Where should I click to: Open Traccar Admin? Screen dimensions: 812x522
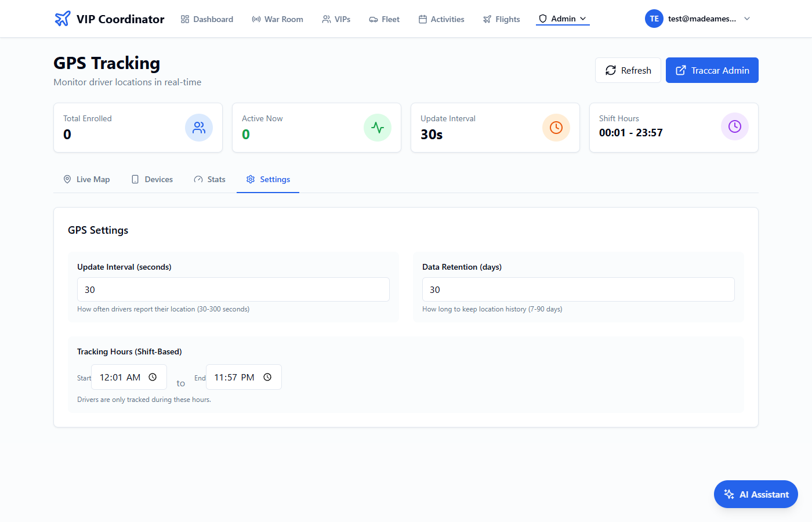point(712,70)
